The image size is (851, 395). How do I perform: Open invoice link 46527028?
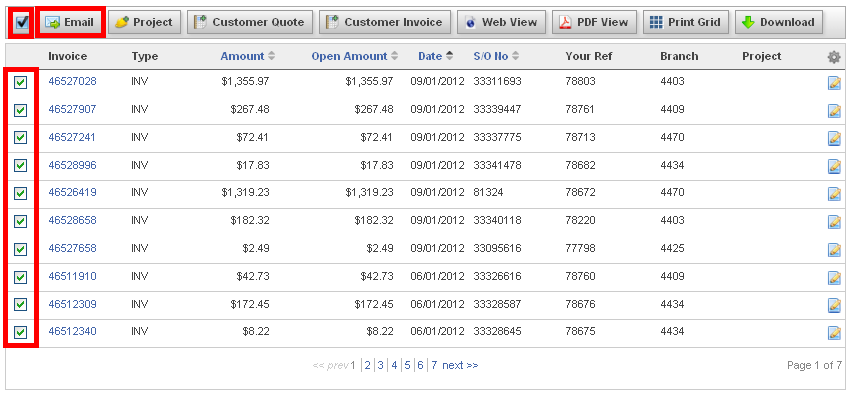click(72, 81)
